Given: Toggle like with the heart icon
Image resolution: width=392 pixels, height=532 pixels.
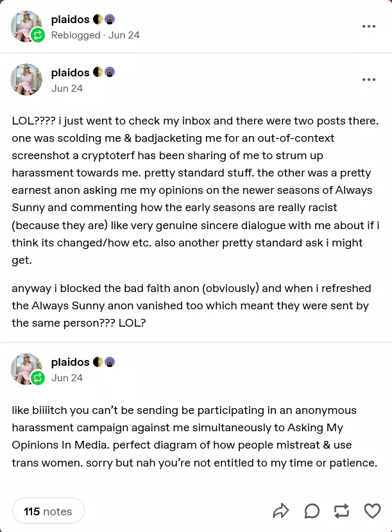Looking at the screenshot, I should coord(372,511).
